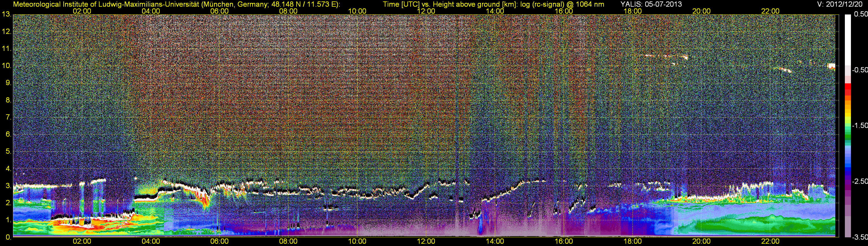Click the 4 km height axis label

point(8,169)
